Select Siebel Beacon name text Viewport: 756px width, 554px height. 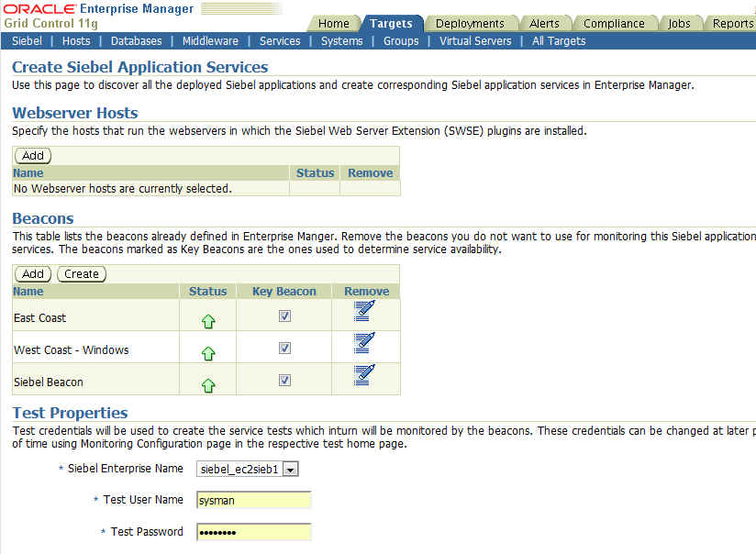(49, 382)
